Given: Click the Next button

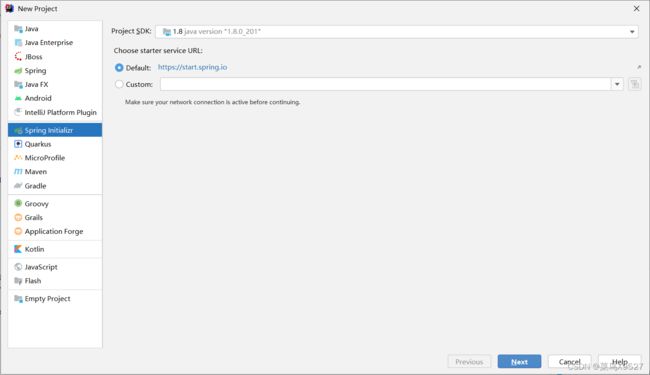Looking at the screenshot, I should pos(519,362).
